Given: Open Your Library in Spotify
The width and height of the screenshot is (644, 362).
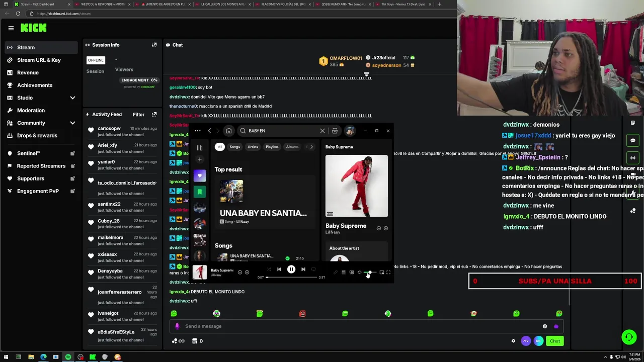Looking at the screenshot, I should click(x=200, y=148).
